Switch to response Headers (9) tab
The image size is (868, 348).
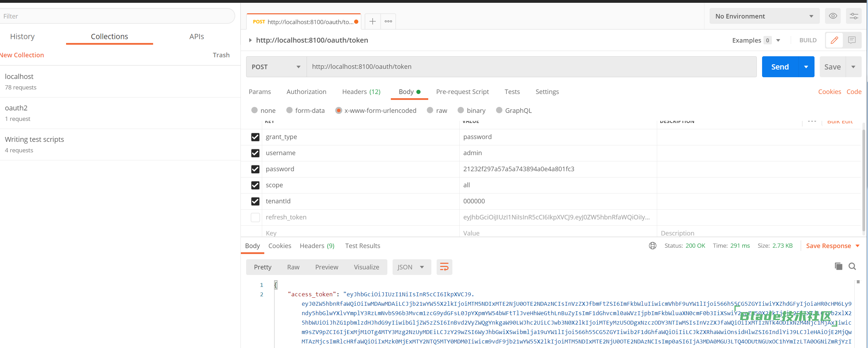[x=317, y=246]
